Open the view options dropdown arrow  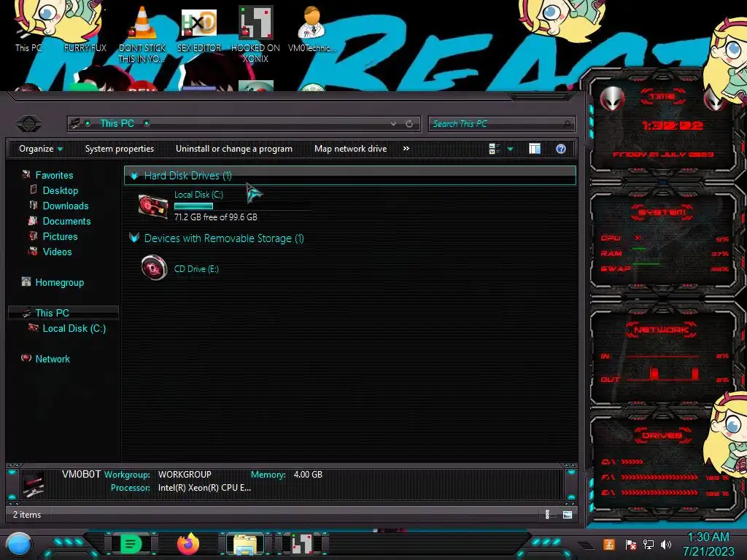coord(510,149)
